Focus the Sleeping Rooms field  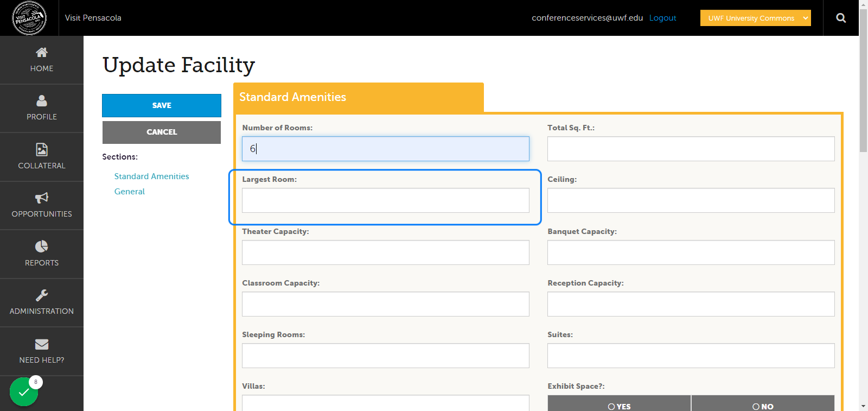point(386,356)
